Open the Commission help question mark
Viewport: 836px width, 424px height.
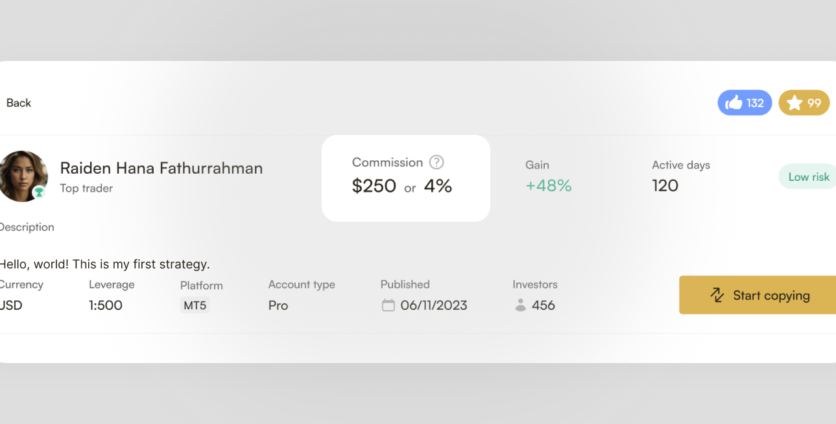(x=436, y=162)
